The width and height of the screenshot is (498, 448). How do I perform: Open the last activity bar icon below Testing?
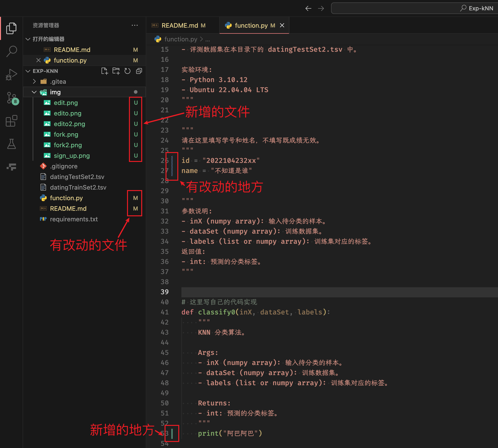click(11, 167)
